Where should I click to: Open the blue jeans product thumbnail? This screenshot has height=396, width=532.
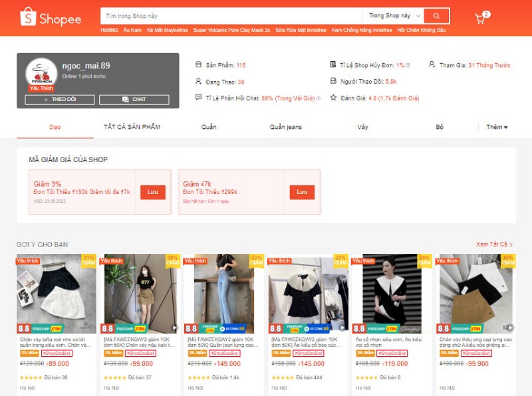223,288
